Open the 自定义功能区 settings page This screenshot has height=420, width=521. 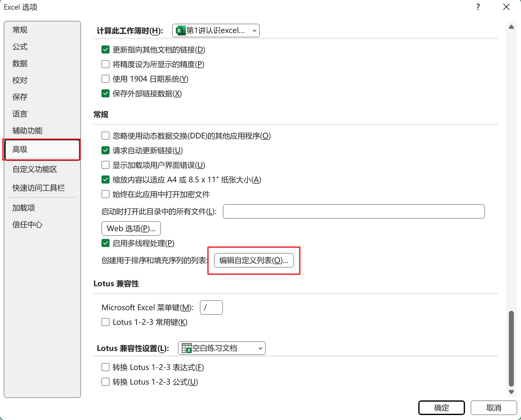point(35,169)
